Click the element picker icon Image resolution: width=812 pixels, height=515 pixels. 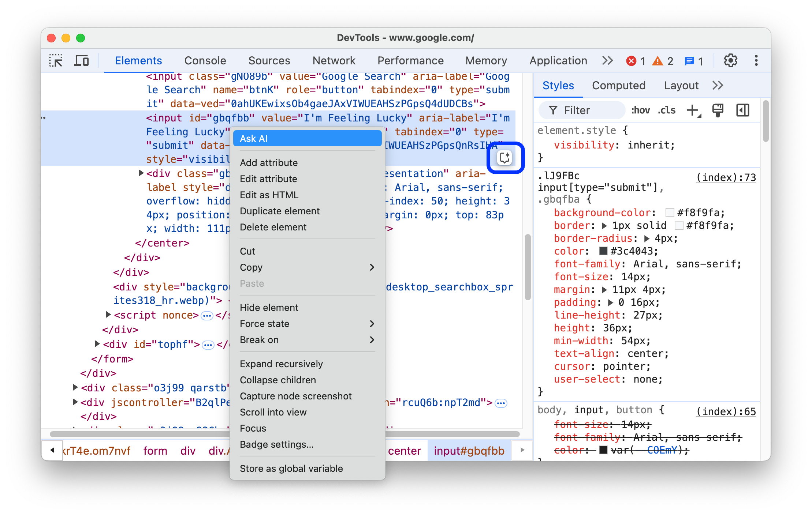[57, 61]
